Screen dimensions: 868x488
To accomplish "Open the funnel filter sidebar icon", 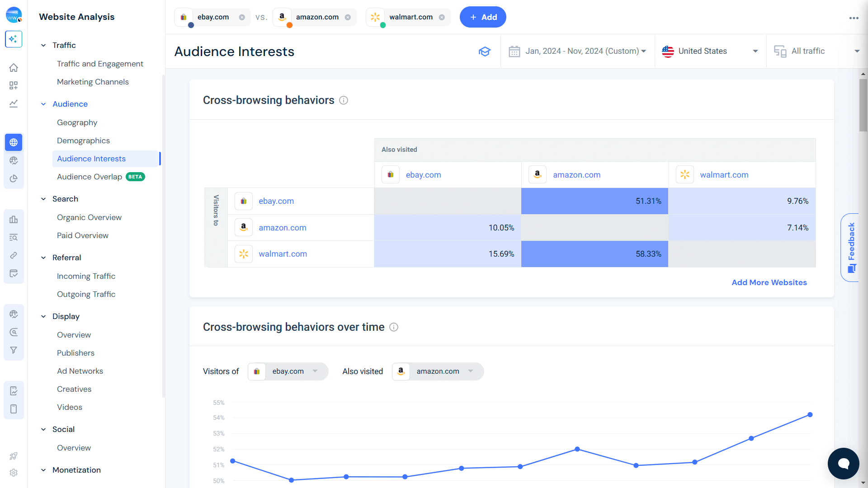I will (14, 350).
